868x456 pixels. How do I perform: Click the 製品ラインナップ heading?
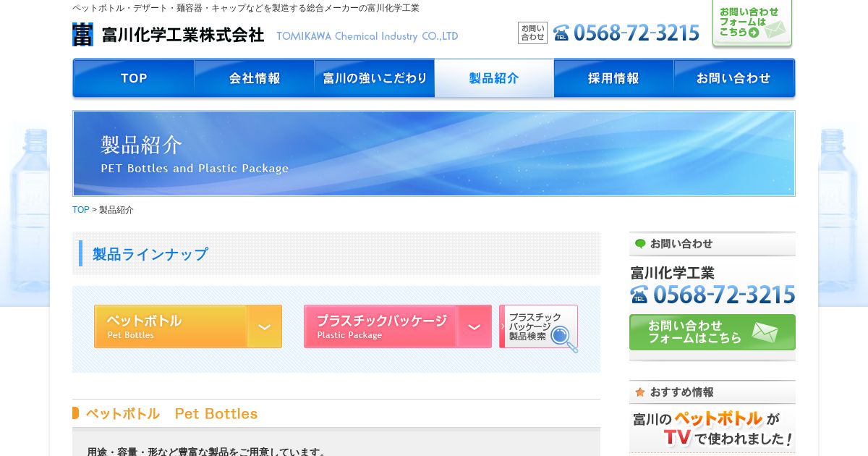tap(150, 254)
